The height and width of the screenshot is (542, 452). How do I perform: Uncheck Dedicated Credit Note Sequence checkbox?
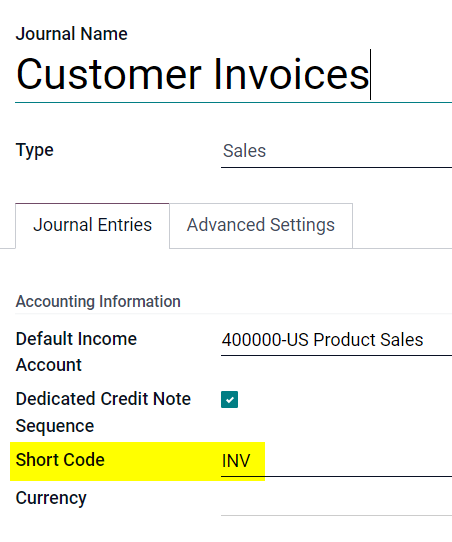point(229,400)
